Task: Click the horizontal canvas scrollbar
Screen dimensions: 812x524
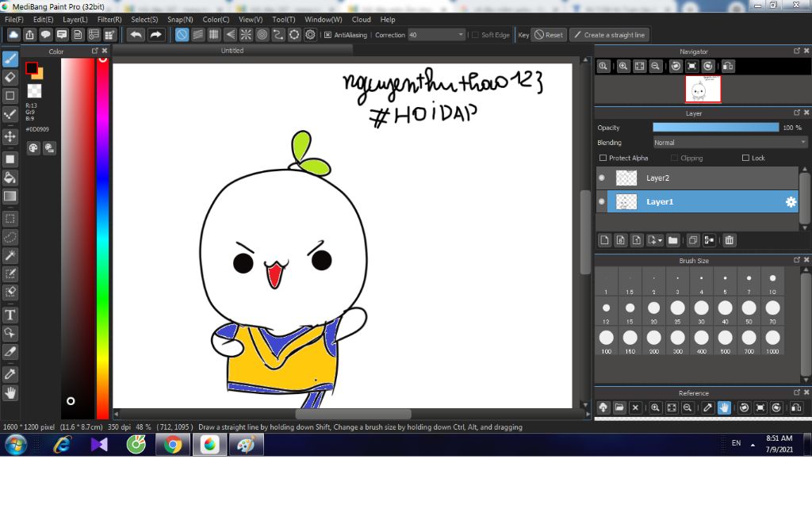Action: click(353, 415)
